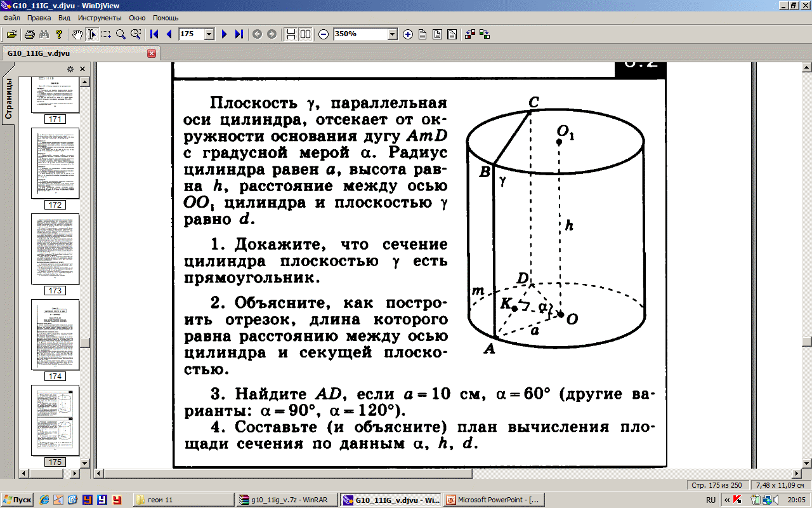The image size is (812, 508).
Task: Close the G10_11IG_v.djvu tab with red X
Action: click(x=152, y=53)
